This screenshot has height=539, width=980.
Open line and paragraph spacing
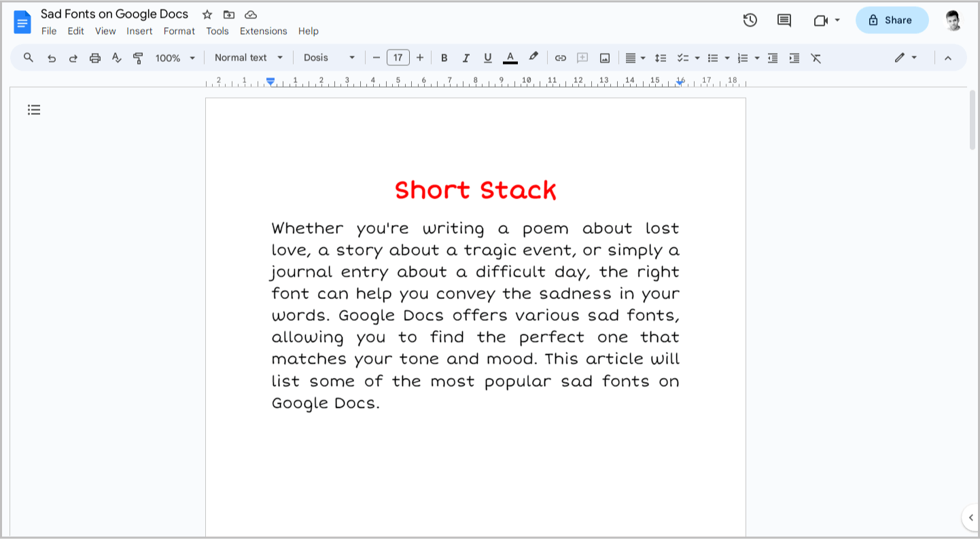coord(661,58)
